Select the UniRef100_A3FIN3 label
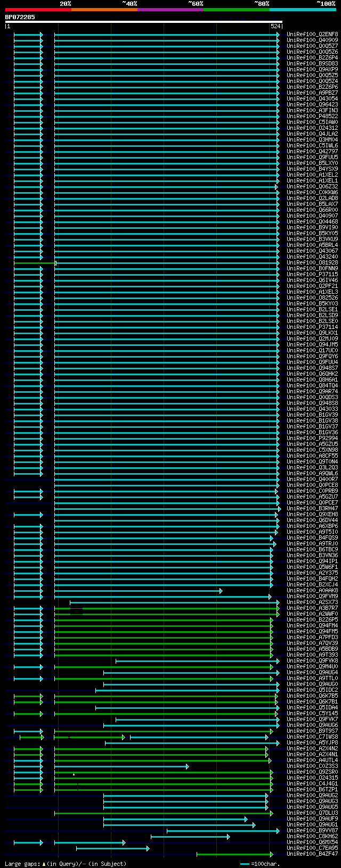Image resolution: width=341 pixels, height=868 pixels. click(x=312, y=110)
